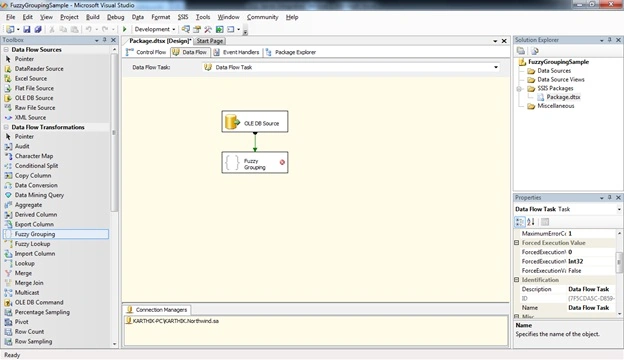The width and height of the screenshot is (624, 360).
Task: Click the OLE DB Source component on canvas
Action: coord(255,122)
